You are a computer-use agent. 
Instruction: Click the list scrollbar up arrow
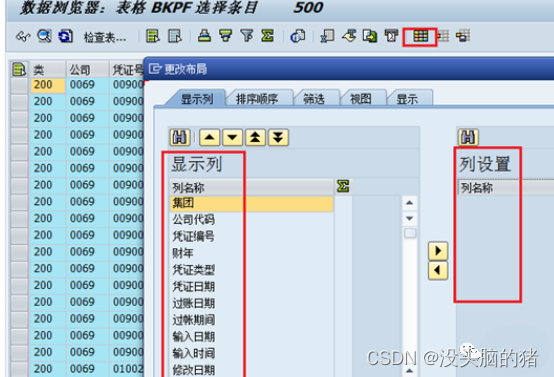410,203
